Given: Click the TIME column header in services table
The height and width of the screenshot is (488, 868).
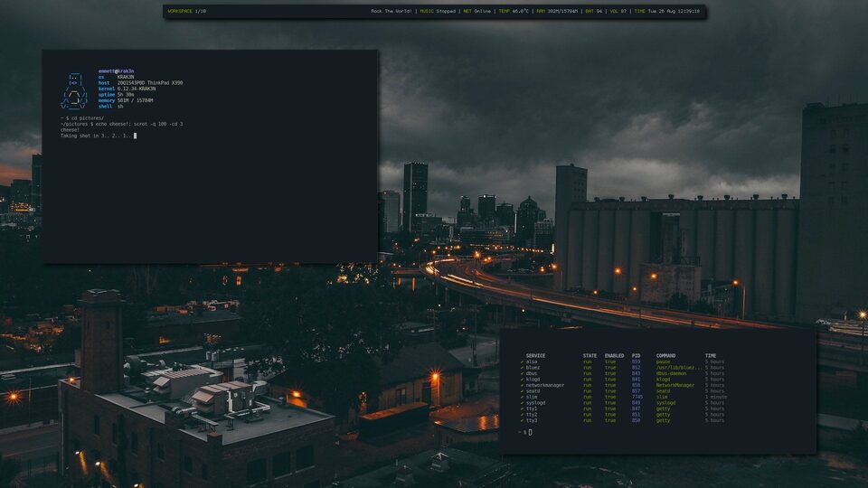Looking at the screenshot, I should [711, 356].
